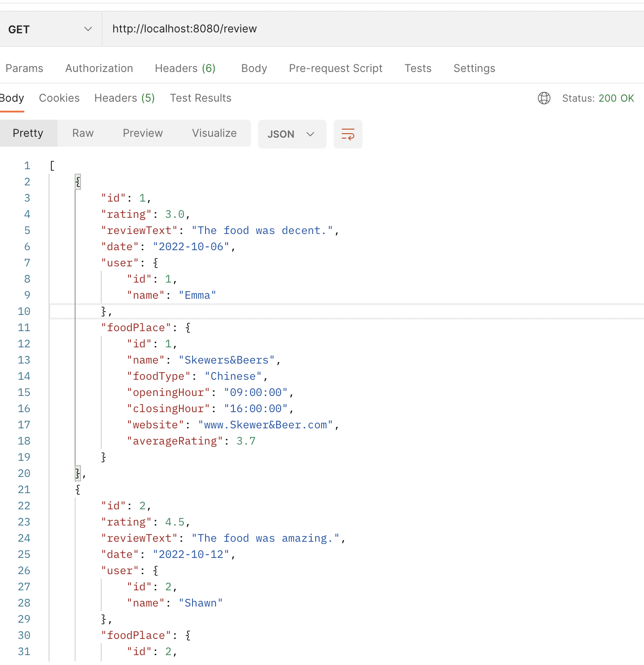Open the Params tab
This screenshot has height=665, width=644.
[24, 68]
